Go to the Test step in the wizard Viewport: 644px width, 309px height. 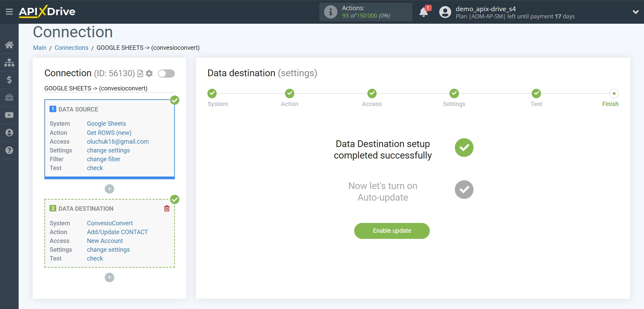click(536, 94)
